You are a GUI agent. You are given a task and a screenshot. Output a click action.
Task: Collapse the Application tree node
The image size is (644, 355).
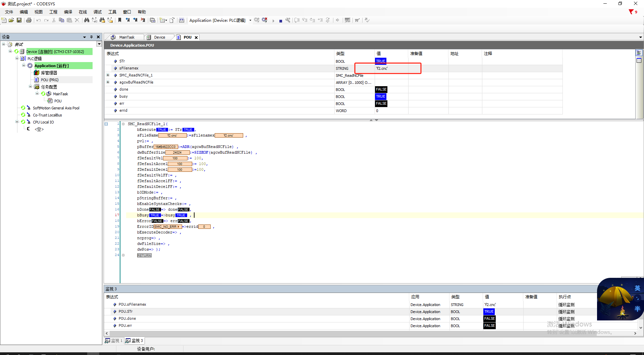point(24,65)
